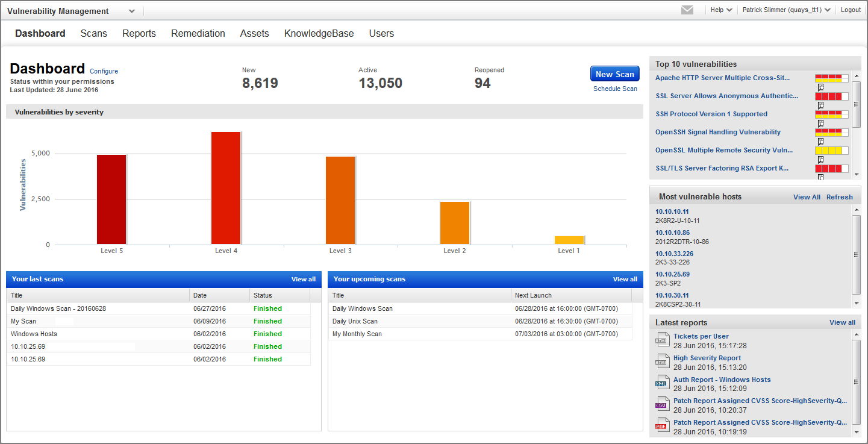Click scroll down arrow in Most vulnerable hosts

point(857,304)
